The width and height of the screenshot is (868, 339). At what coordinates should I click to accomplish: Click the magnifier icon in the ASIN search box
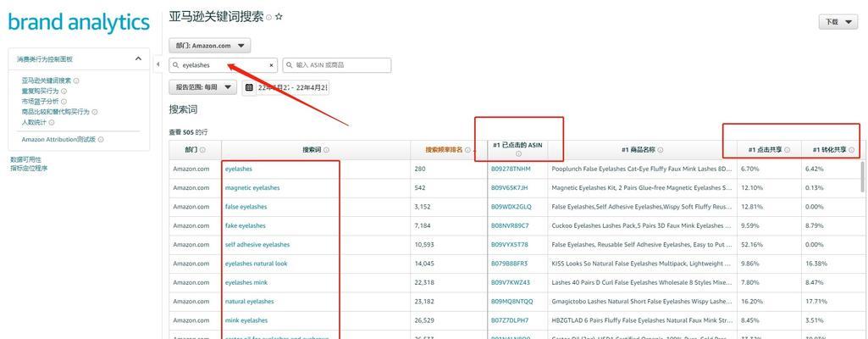pos(290,65)
